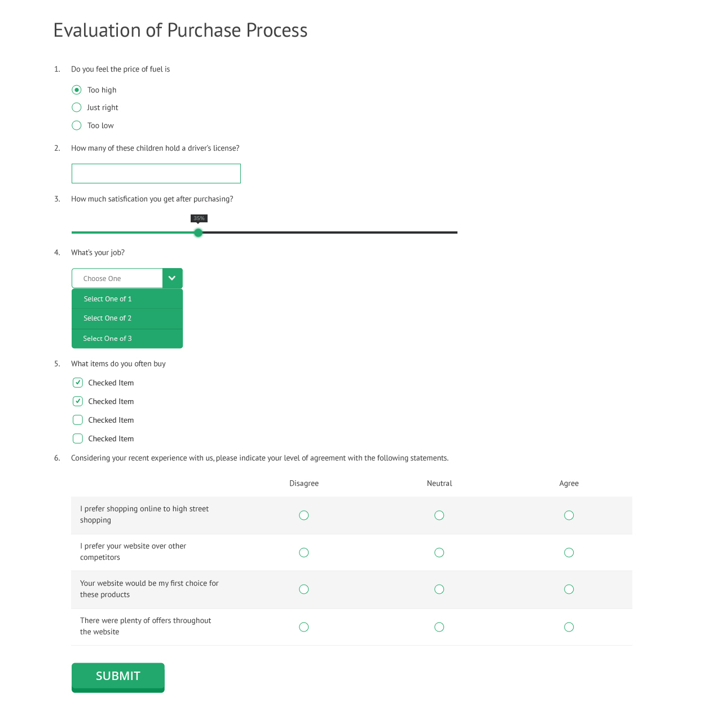Select the 'Too low' radio option
Image resolution: width=722 pixels, height=728 pixels.
point(77,125)
